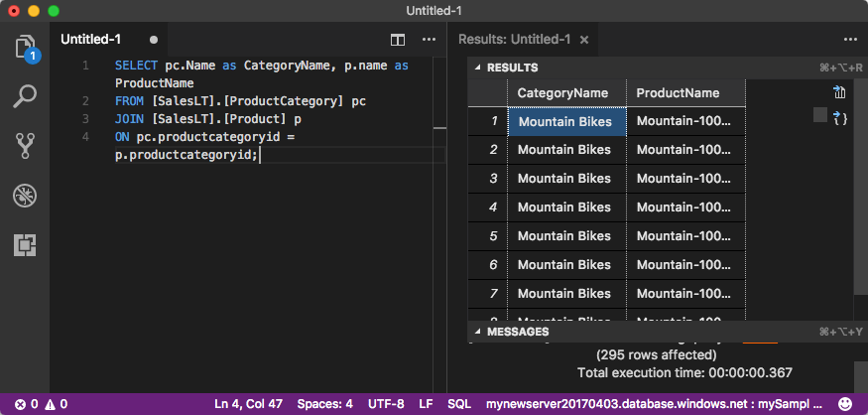Open the results pane more actions menu

(x=849, y=40)
